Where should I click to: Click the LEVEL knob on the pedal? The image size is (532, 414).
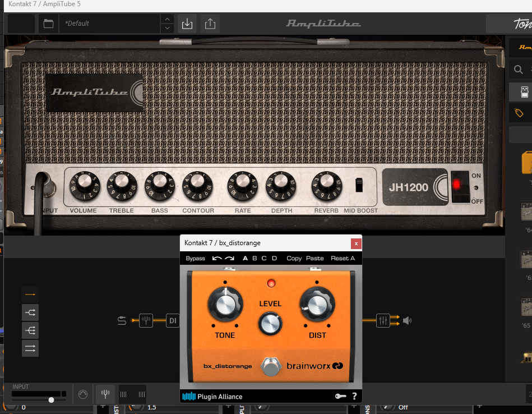270,324
